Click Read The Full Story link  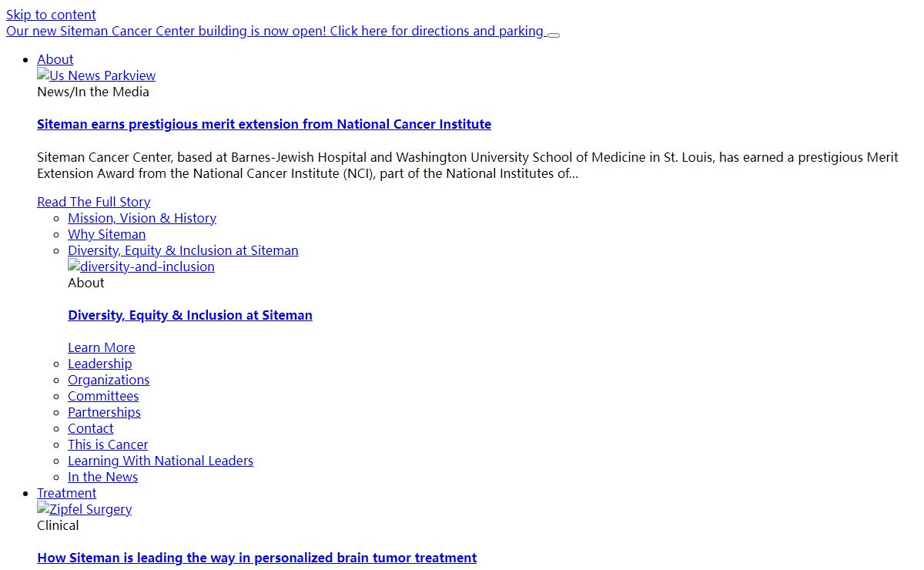point(94,202)
